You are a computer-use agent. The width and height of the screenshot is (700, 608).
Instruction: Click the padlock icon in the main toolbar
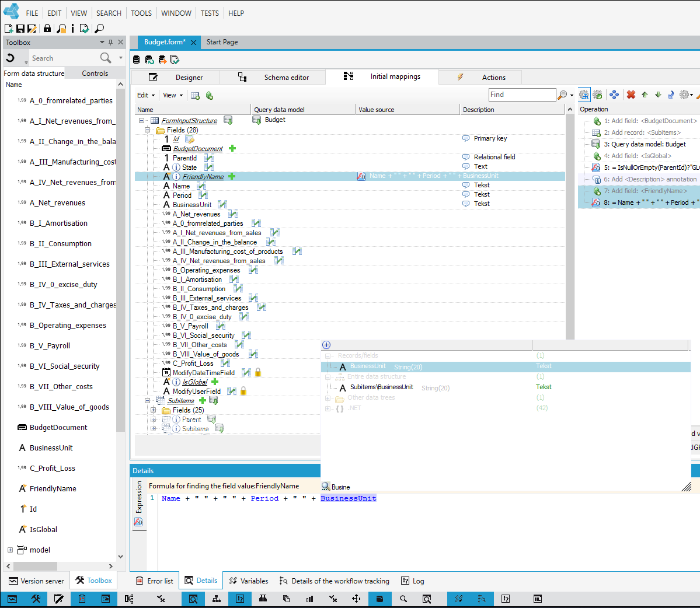pos(47,29)
